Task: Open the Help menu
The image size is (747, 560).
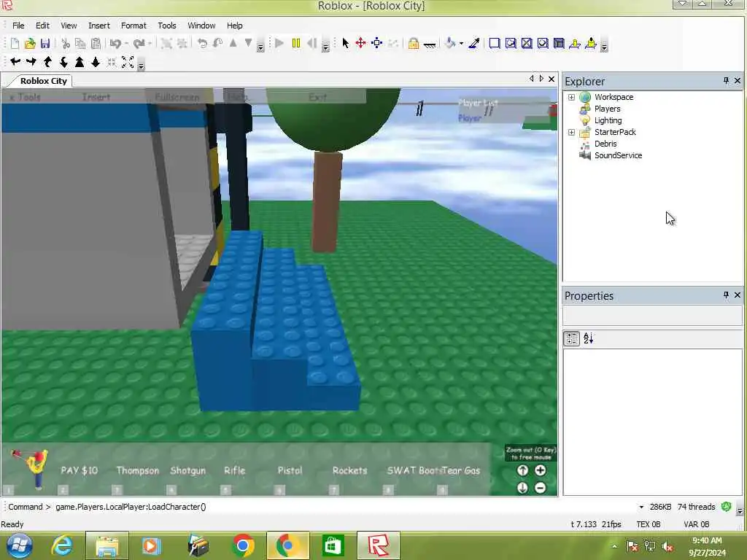Action: (234, 26)
